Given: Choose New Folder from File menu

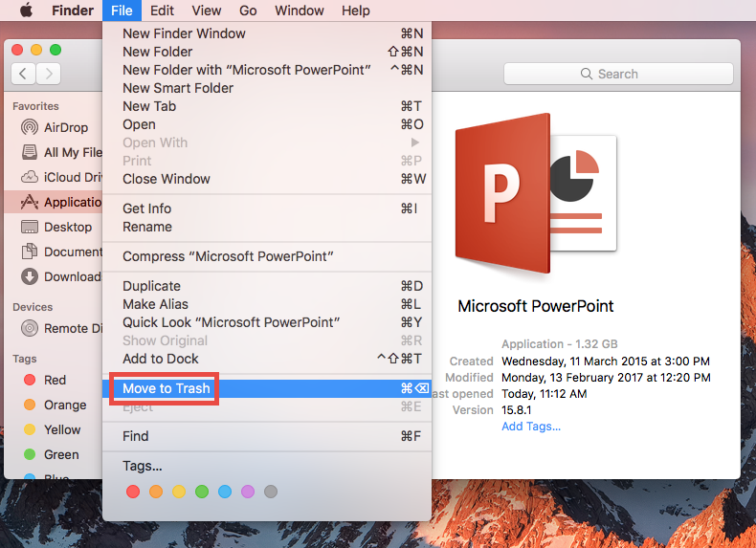Looking at the screenshot, I should (x=267, y=52).
